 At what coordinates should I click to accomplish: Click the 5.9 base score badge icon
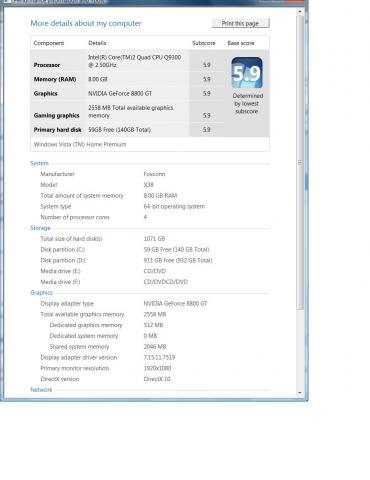coord(247,73)
